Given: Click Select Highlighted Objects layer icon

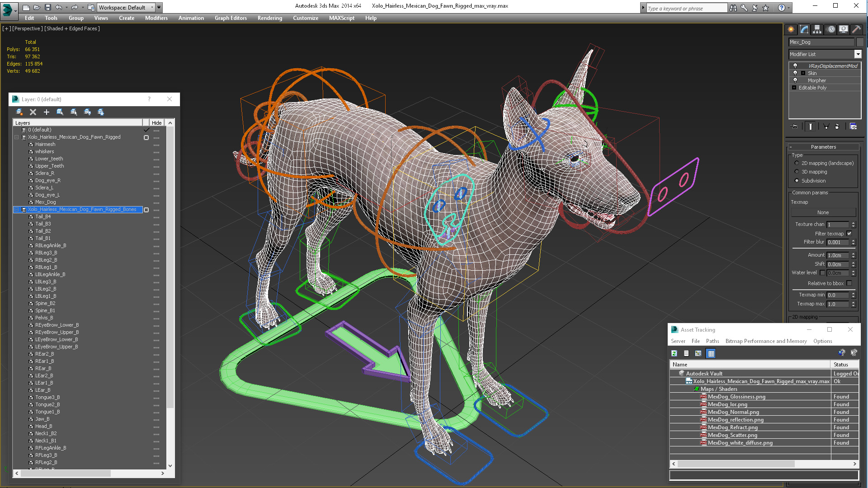Looking at the screenshot, I should [x=60, y=112].
